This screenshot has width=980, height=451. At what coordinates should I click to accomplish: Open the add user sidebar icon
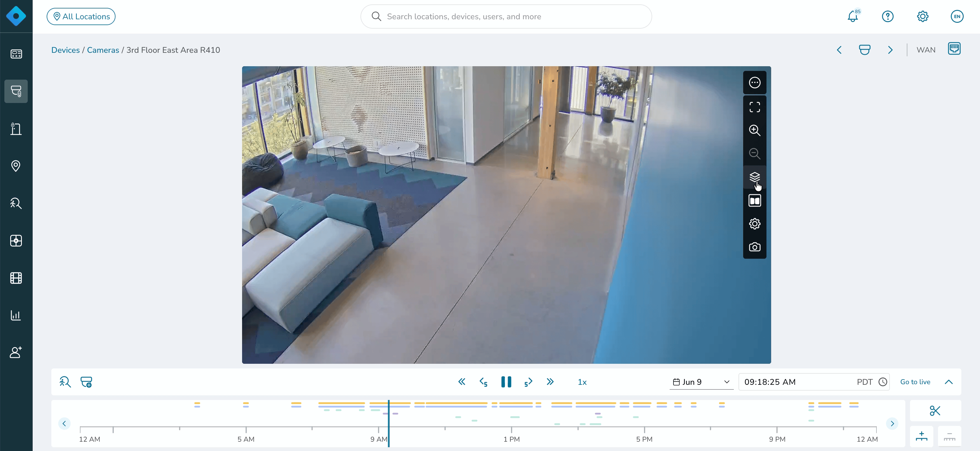pos(16,352)
